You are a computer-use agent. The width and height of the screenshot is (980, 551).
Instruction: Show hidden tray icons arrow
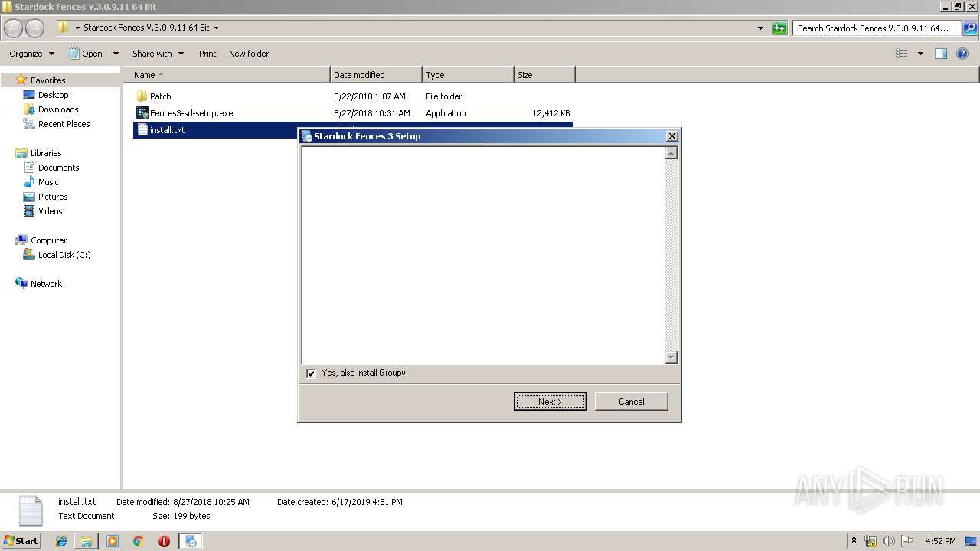click(854, 541)
